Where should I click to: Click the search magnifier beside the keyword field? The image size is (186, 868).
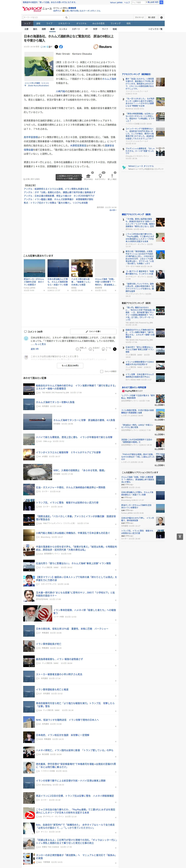(x=66, y=18)
